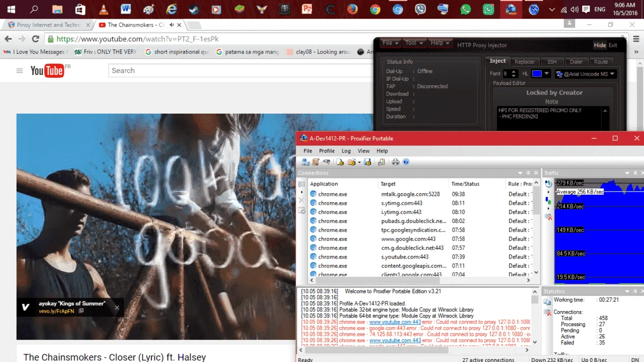Click the Font size stepper arrows
Viewport: 644px width, 362px height.
point(514,73)
